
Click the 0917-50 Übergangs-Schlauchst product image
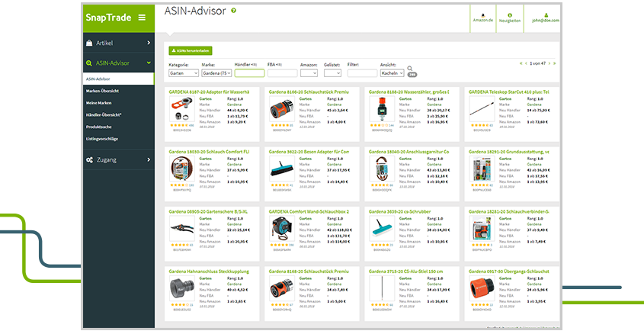[x=482, y=288]
